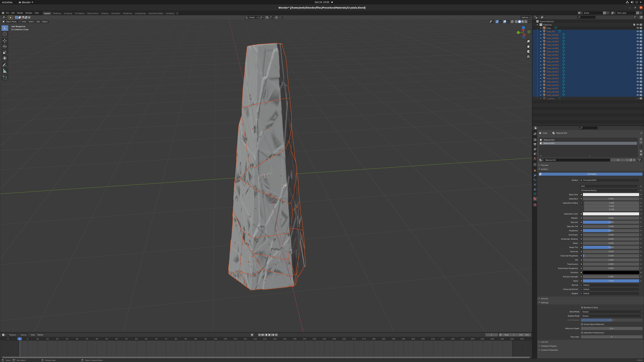Open Physics properties tab

point(535,185)
